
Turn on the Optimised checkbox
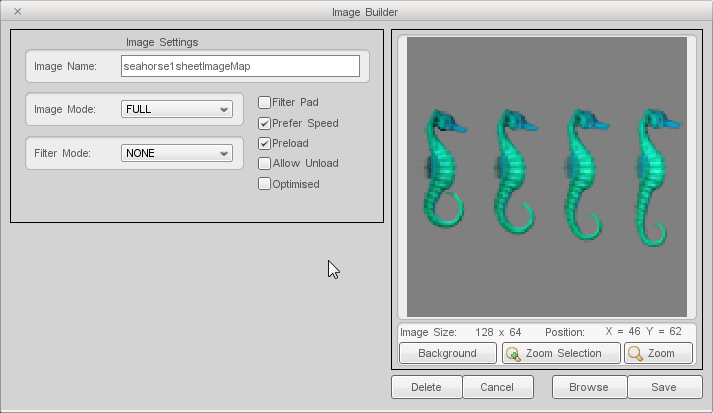[264, 184]
